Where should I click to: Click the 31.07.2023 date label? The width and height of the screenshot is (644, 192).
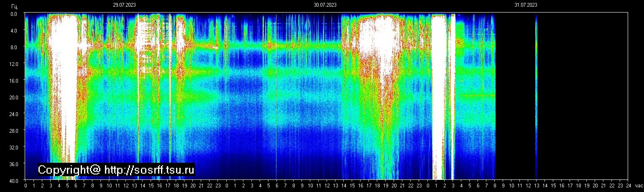pos(526,5)
